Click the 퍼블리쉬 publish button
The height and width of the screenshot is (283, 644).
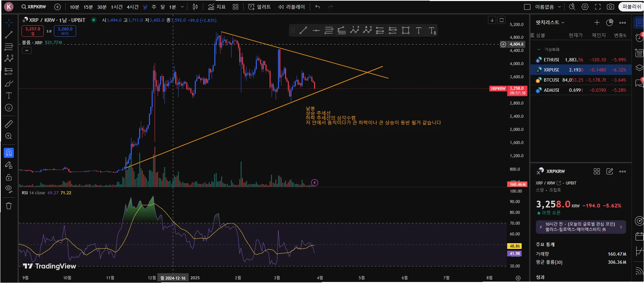click(x=632, y=7)
